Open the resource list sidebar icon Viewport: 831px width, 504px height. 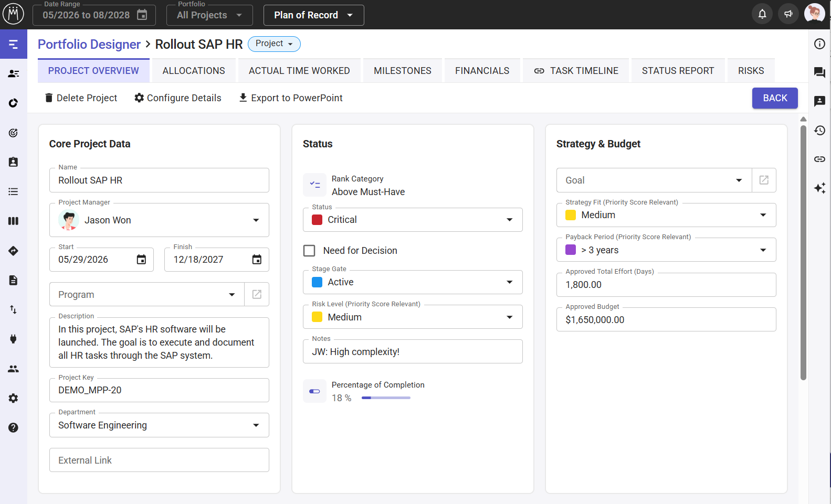point(14,74)
